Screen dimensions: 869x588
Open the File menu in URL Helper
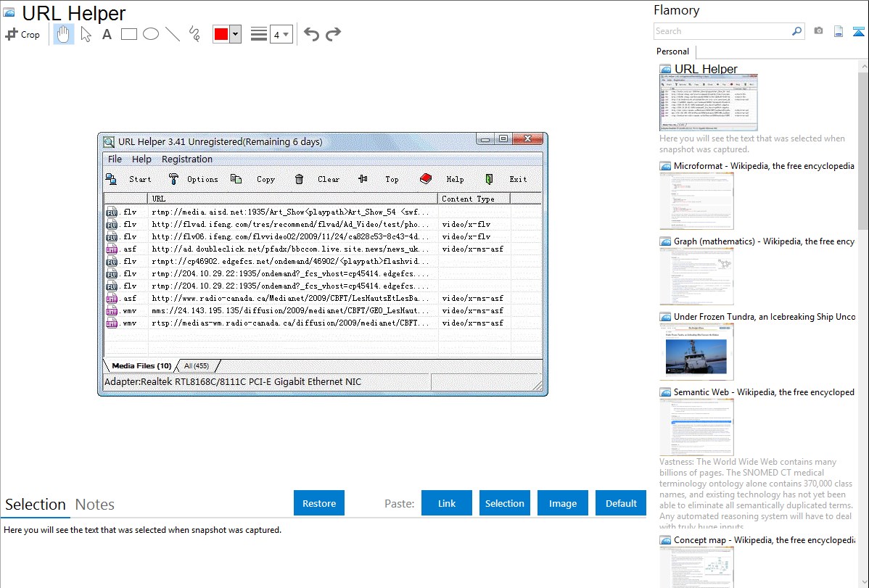coord(115,159)
